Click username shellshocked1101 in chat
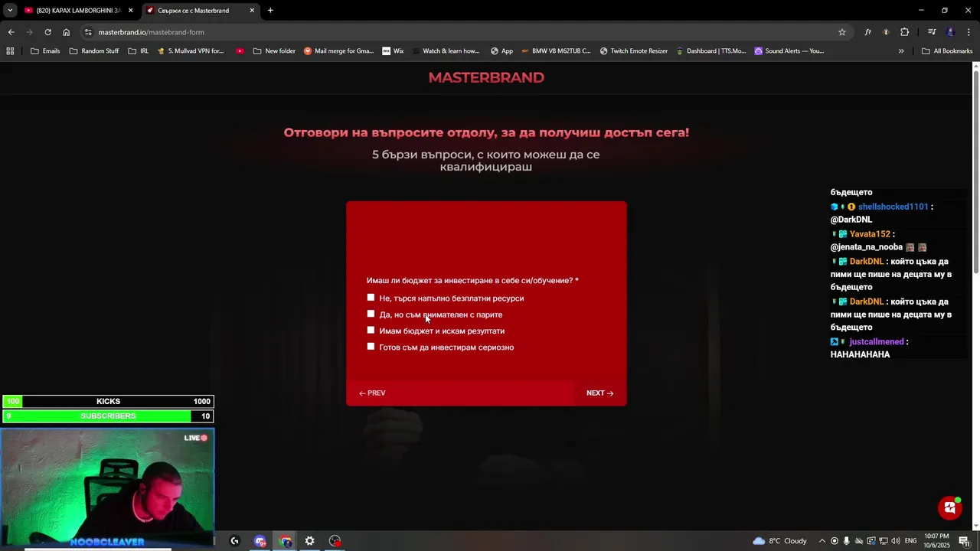Screen dimensions: 980x551 (x=893, y=207)
